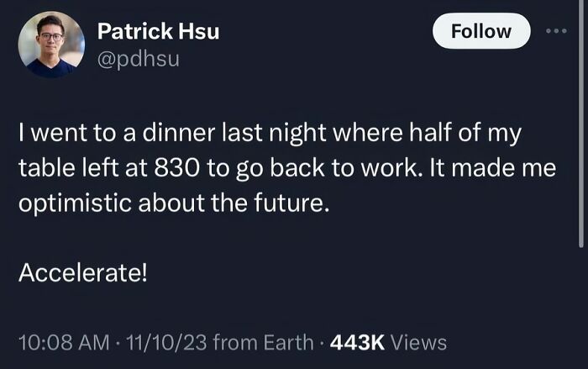Click the word Views beside 443K
Screen dimensions: 588x369
click(418, 342)
